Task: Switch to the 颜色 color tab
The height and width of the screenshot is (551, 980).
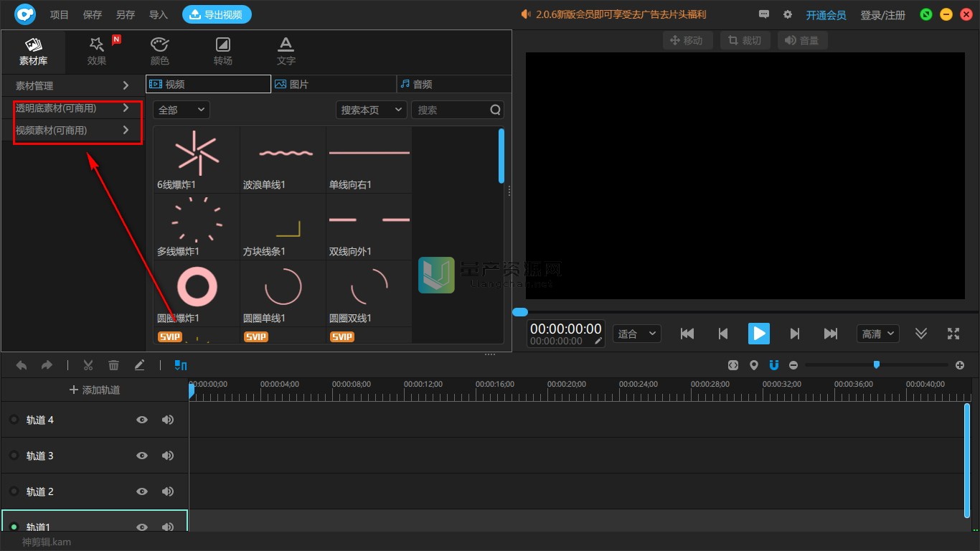Action: click(160, 52)
